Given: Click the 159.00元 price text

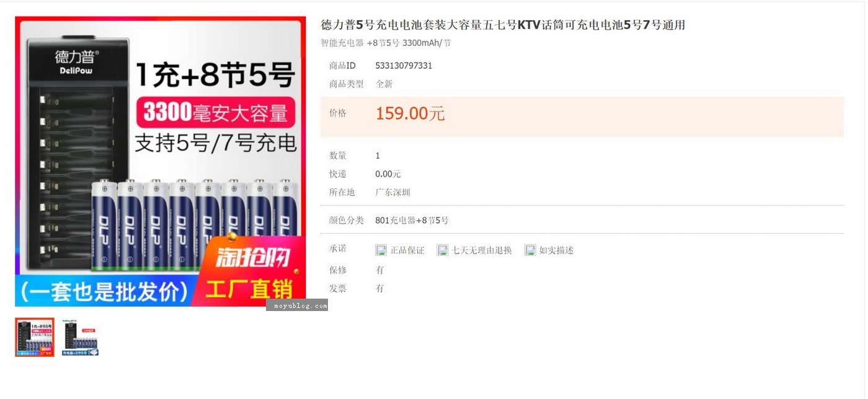Looking at the screenshot, I should coord(410,113).
